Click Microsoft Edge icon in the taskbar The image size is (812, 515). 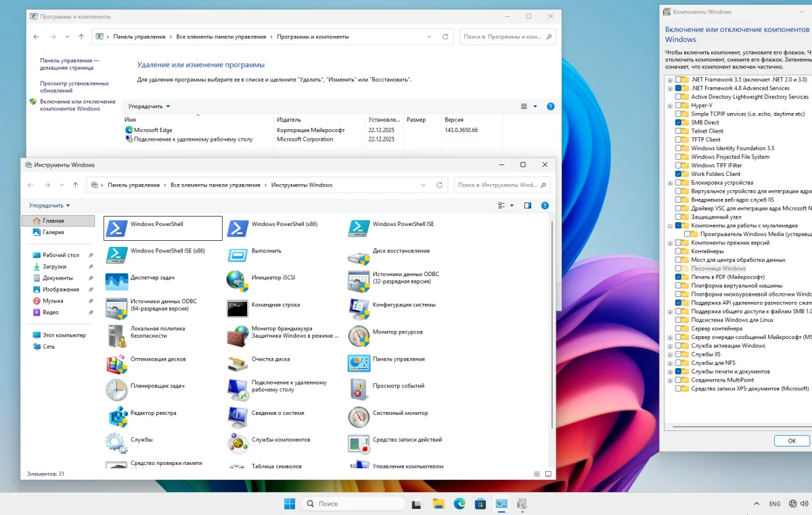coord(459,503)
